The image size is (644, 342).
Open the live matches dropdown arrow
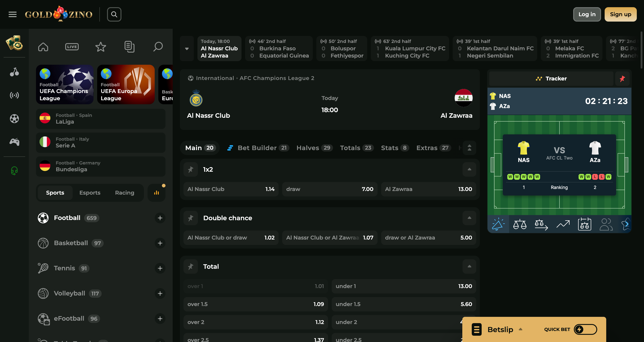coord(187,49)
